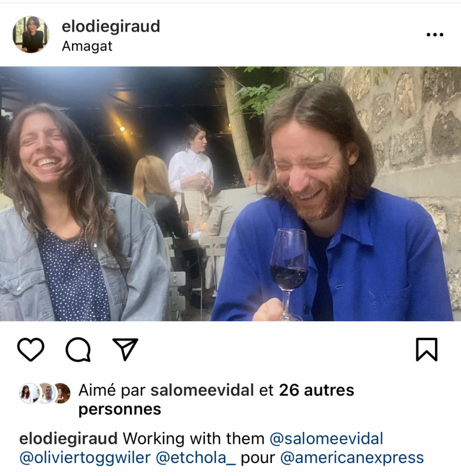Viewport: 461px width, 476px height.
Task: Open salomeevidal in the liked-by line
Action: 202,390
